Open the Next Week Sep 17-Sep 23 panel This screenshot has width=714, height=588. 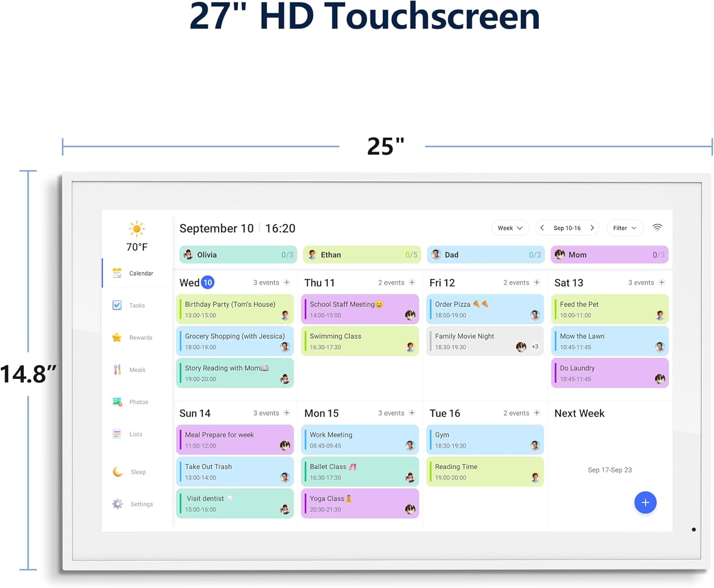click(609, 470)
